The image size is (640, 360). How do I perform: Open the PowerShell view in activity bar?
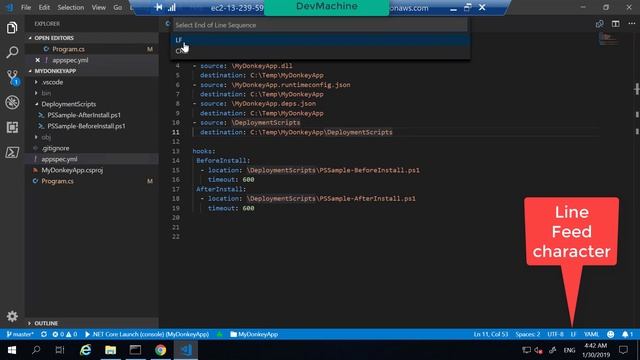12,152
